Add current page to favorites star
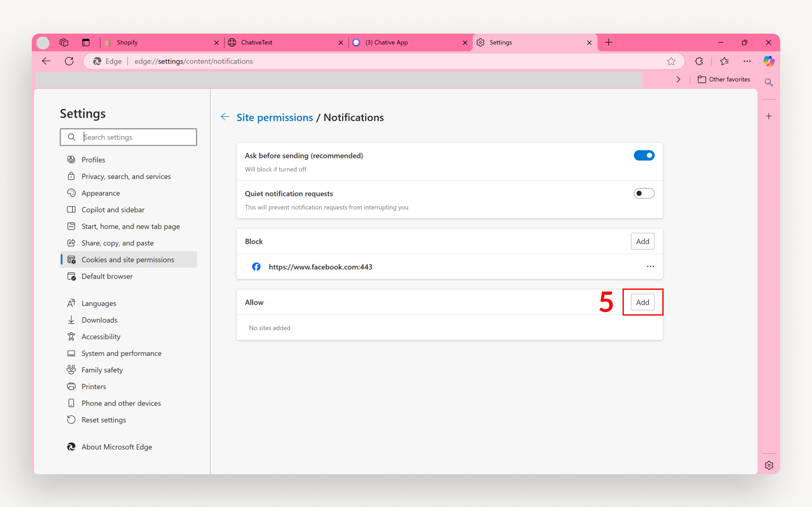812x507 pixels. [x=672, y=61]
